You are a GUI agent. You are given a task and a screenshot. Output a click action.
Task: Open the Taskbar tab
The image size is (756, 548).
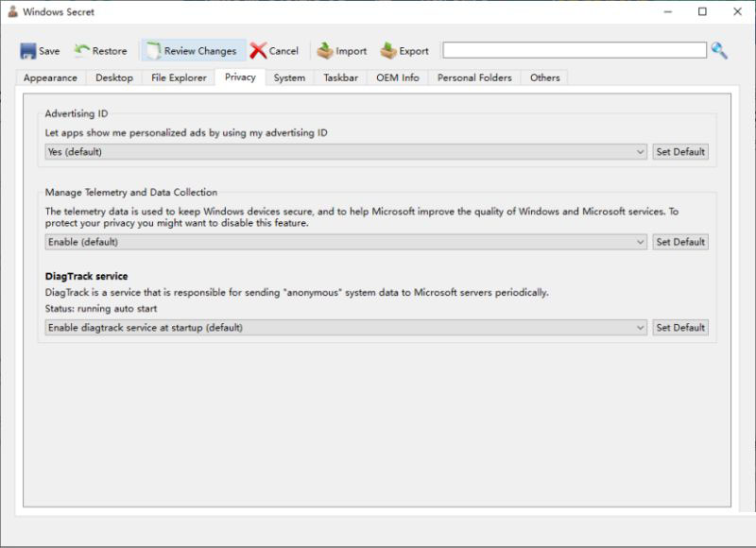(x=341, y=77)
